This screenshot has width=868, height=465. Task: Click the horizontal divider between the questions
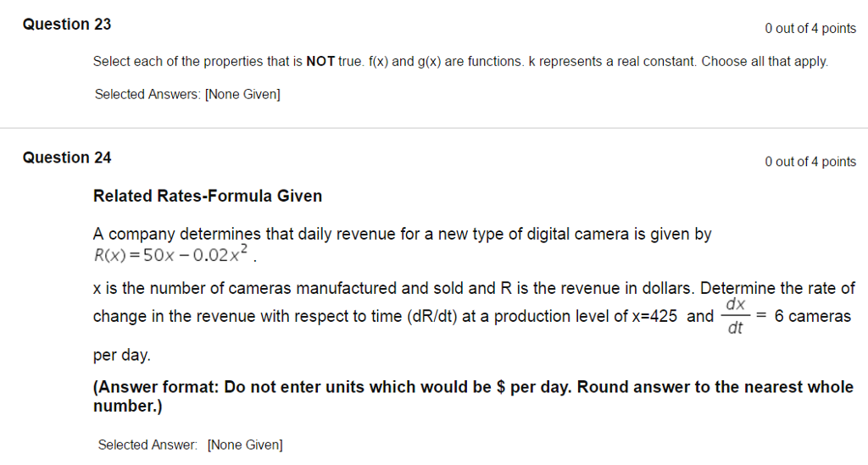point(434,128)
